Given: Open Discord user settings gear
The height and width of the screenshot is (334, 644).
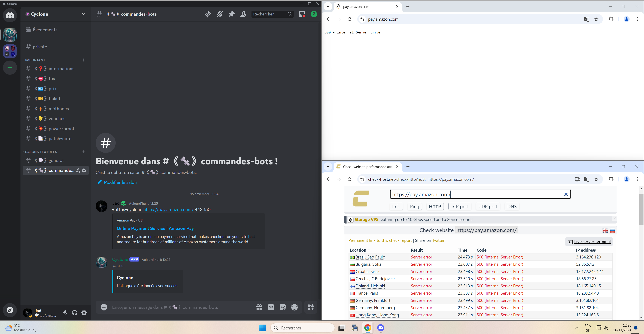Looking at the screenshot, I should click(x=84, y=313).
